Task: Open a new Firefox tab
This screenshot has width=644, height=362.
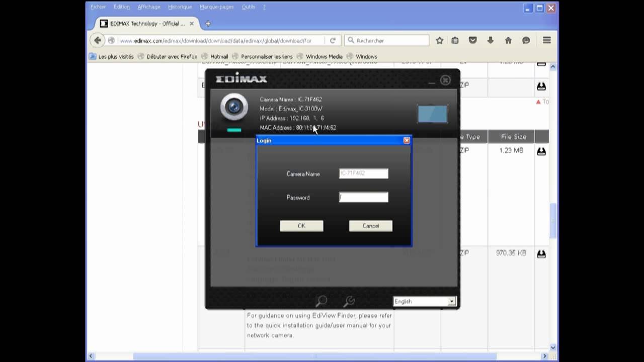Action: click(x=208, y=24)
